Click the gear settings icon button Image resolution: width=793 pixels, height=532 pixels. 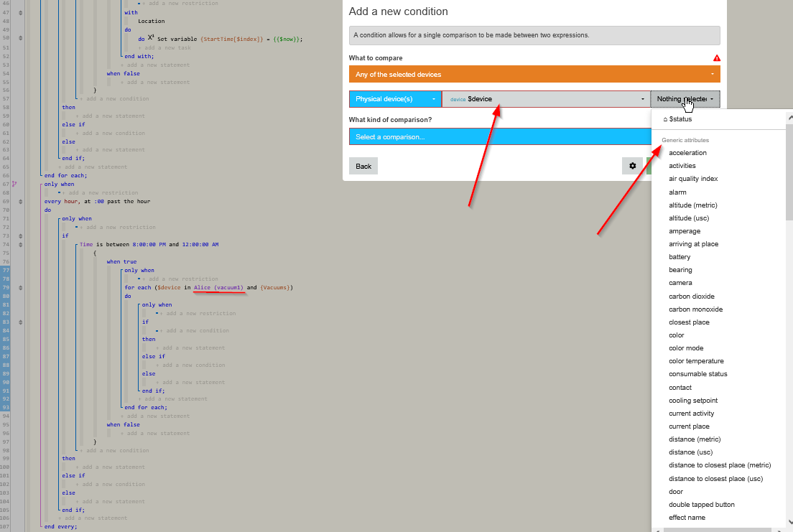632,166
